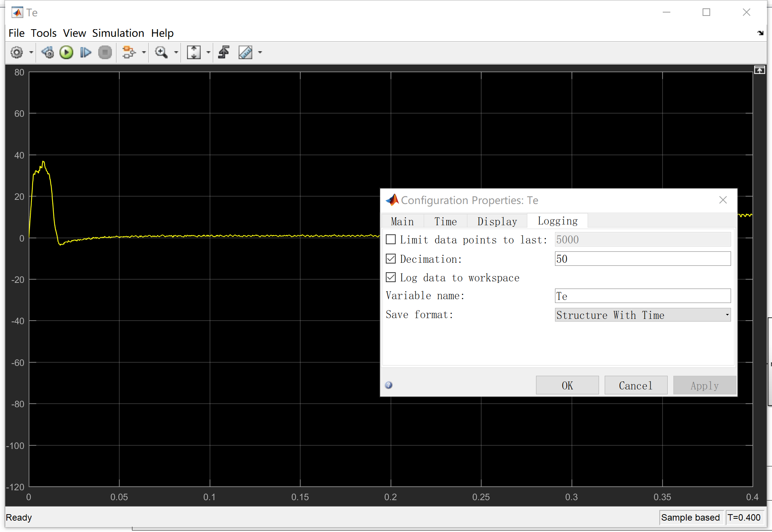The image size is (772, 532).
Task: Open the gear icon's dropdown arrow
Action: (x=31, y=52)
